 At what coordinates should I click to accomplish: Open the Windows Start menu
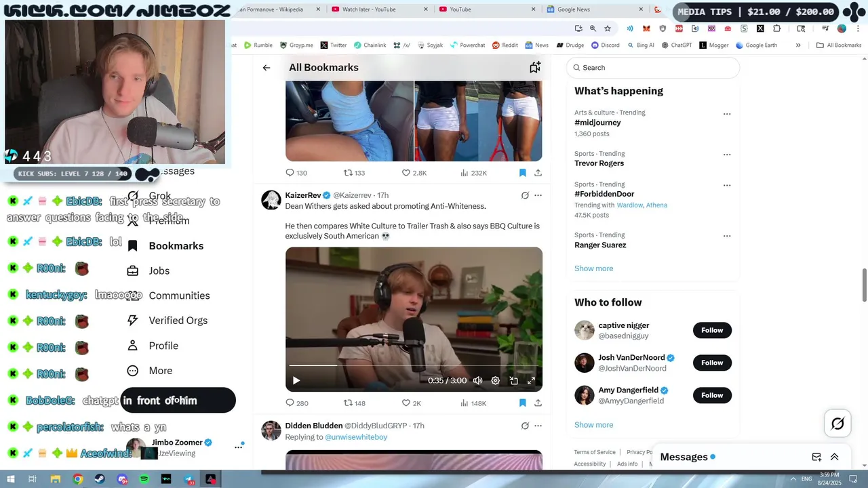(10, 479)
